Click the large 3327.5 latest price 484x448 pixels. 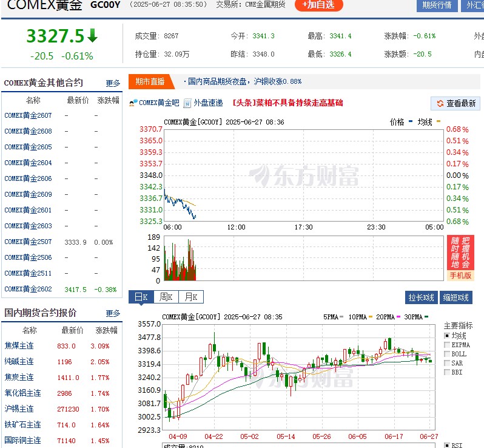click(55, 36)
